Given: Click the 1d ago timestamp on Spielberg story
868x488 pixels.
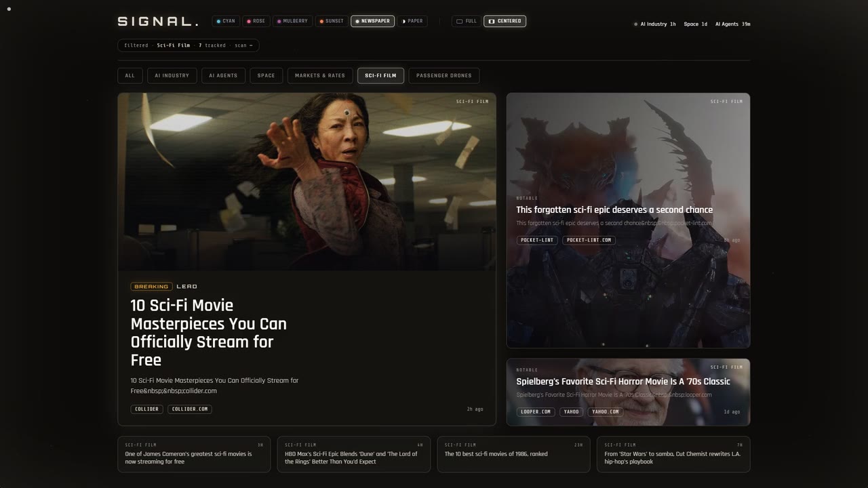Looking at the screenshot, I should tap(732, 411).
